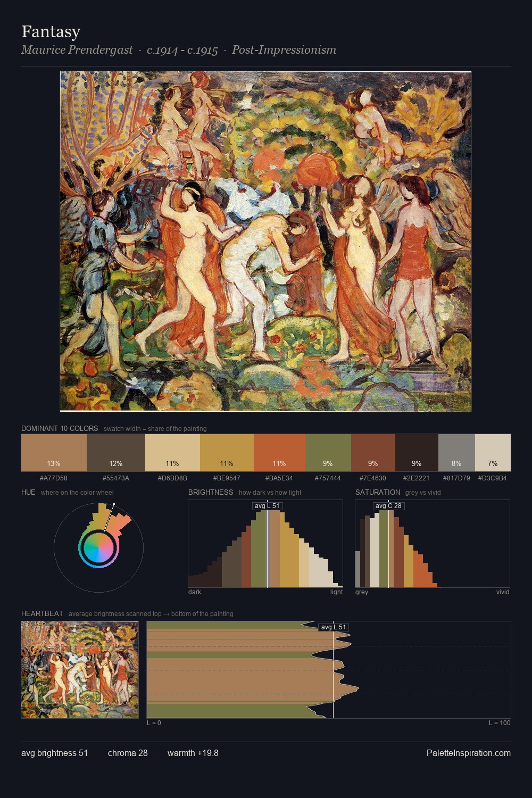
Task: Click the 'Post-Impressionism' style label
Action: point(284,50)
